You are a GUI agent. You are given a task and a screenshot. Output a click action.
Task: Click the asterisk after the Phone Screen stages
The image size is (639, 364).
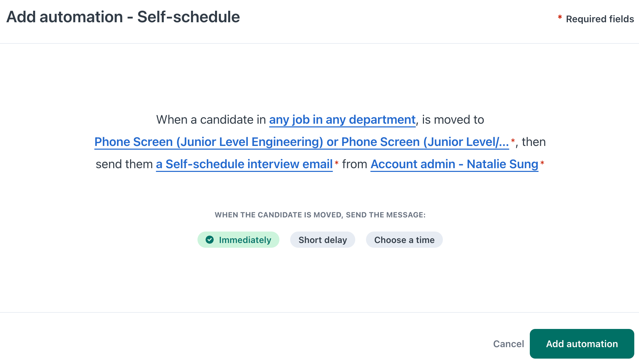click(513, 141)
